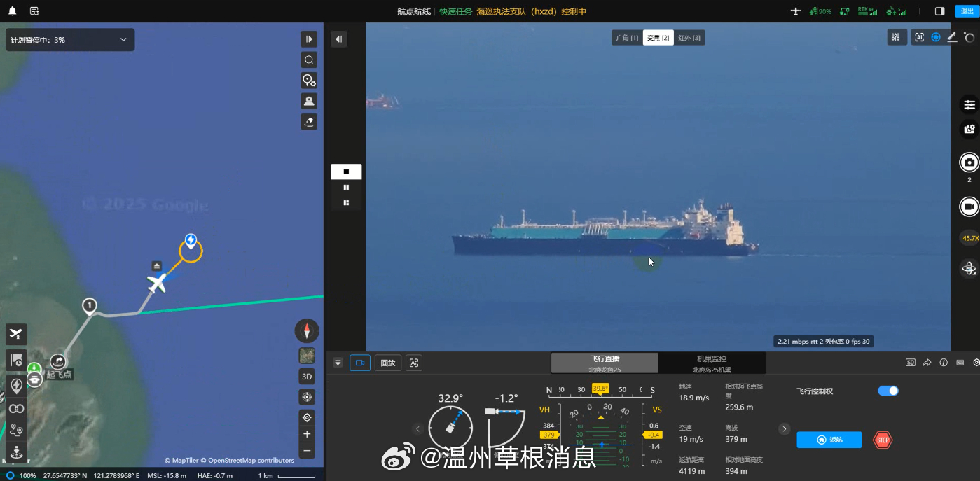Open the 计划暂停中 3% plan dropdown
Viewport: 980px width, 481px height.
pyautogui.click(x=70, y=40)
